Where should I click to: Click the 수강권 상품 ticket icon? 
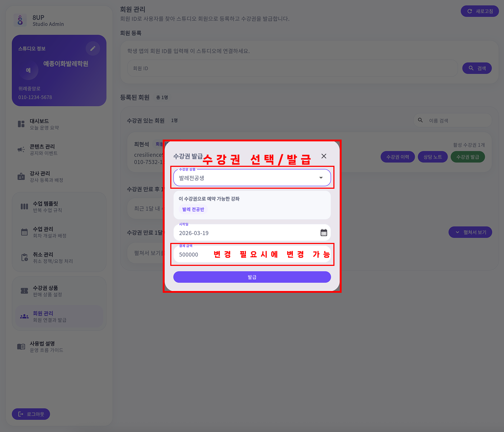[24, 291]
